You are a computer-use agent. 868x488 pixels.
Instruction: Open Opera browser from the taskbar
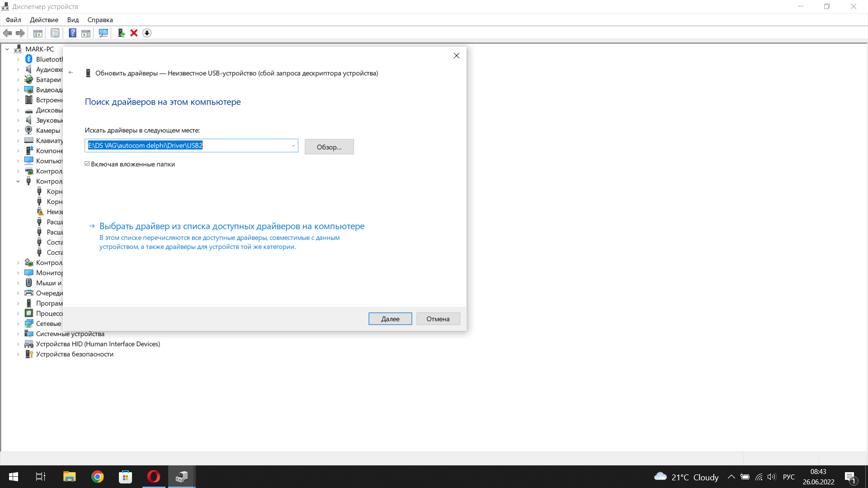(153, 477)
